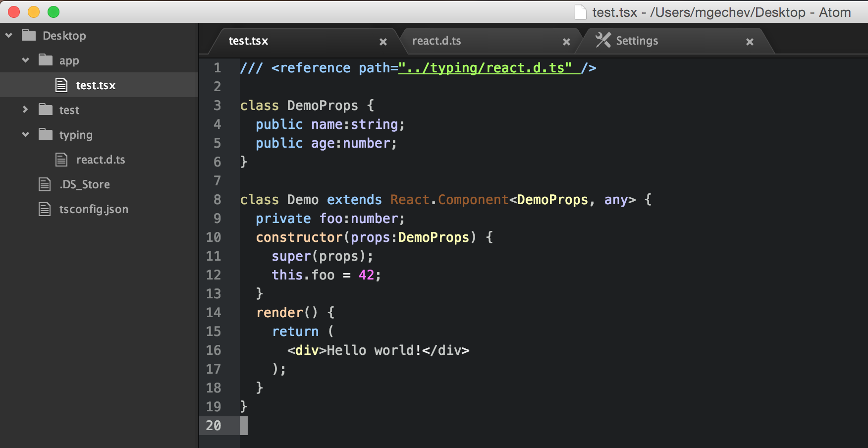This screenshot has height=448, width=868.
Task: Click the Desktop folder icon
Action: pyautogui.click(x=28, y=35)
